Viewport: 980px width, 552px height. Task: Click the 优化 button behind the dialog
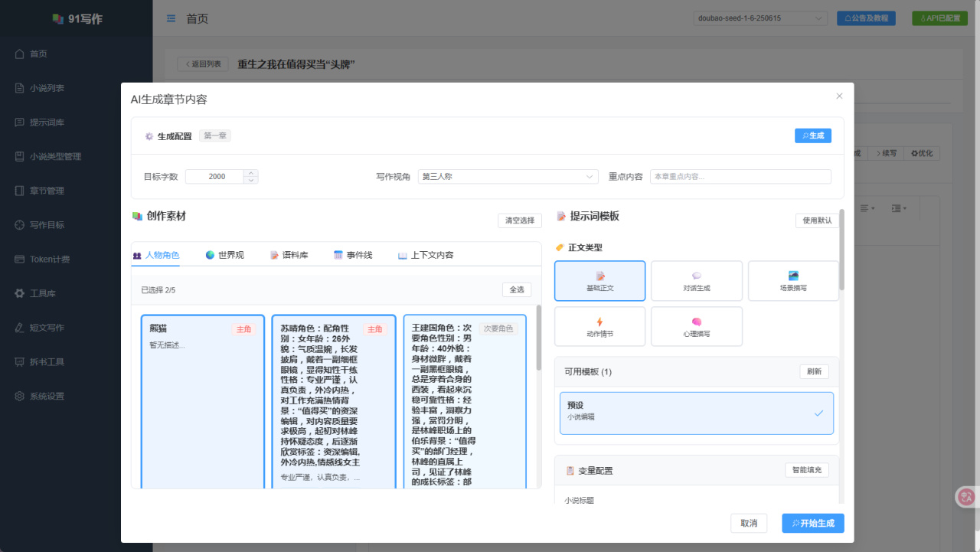(x=922, y=153)
